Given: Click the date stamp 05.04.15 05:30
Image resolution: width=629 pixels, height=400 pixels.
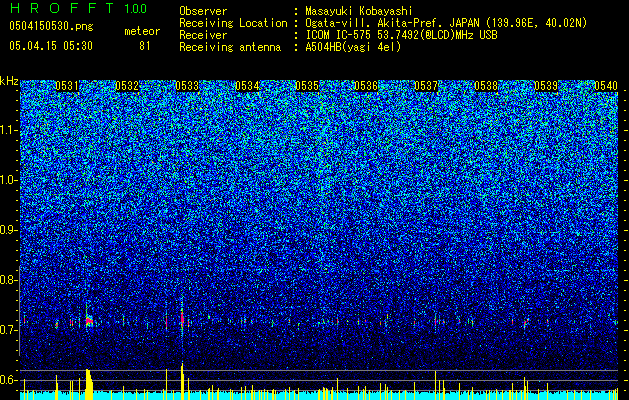Looking at the screenshot, I should point(51,46).
